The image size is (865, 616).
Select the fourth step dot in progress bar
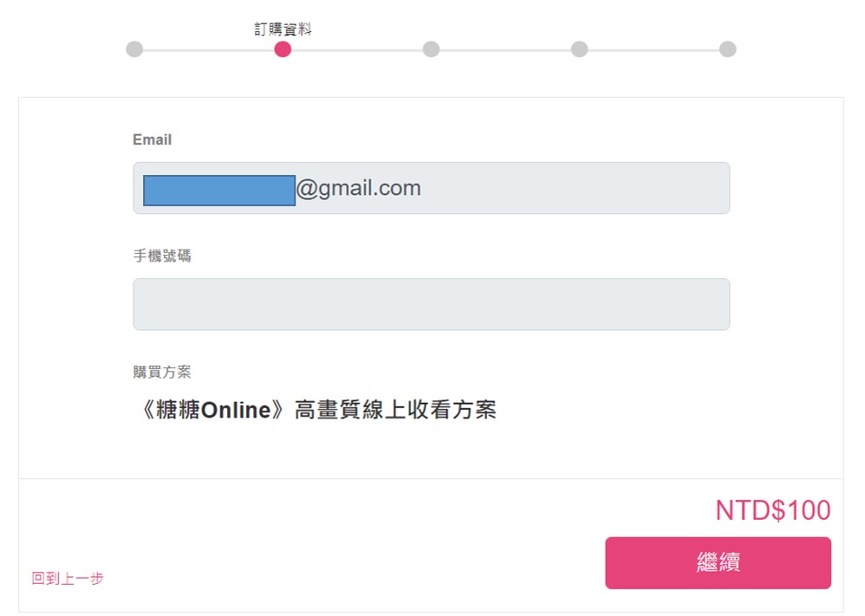pos(580,49)
